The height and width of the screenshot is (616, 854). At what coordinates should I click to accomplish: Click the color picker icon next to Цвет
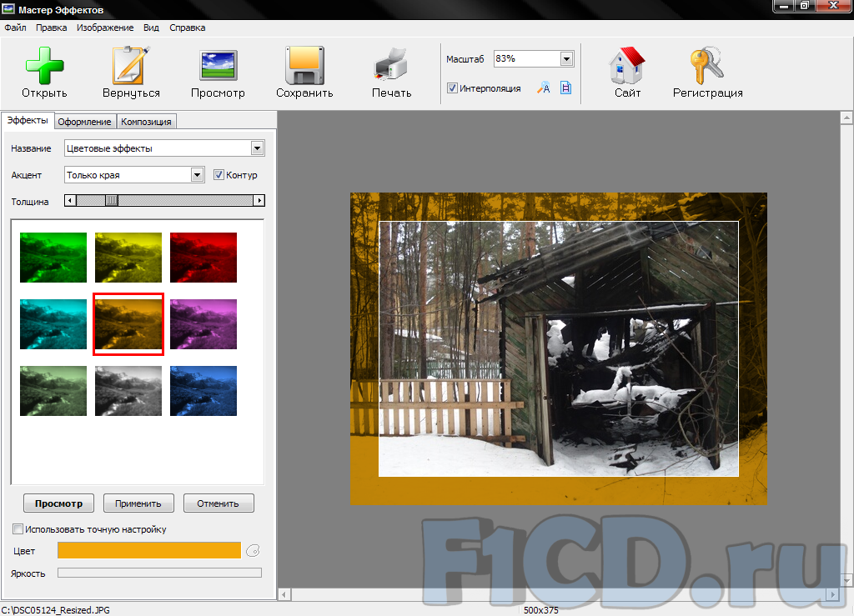(253, 551)
